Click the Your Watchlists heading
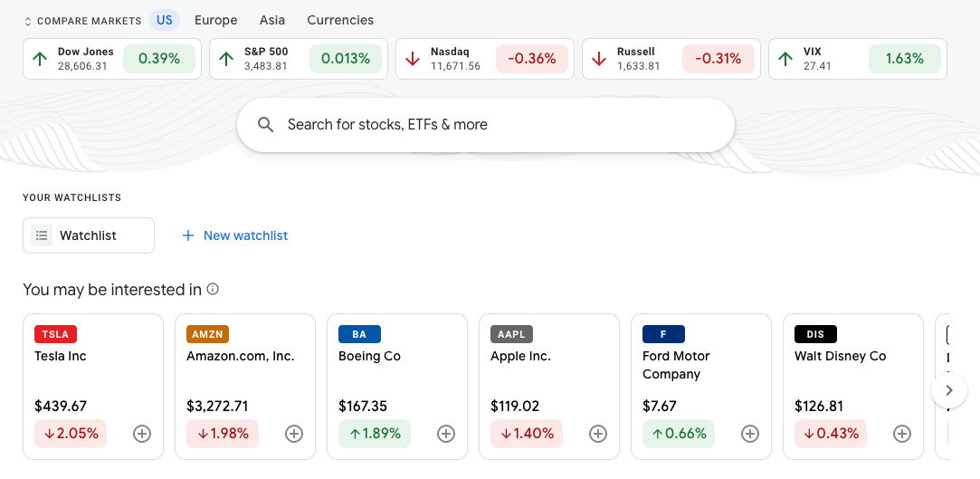This screenshot has height=479, width=980. 71,197
